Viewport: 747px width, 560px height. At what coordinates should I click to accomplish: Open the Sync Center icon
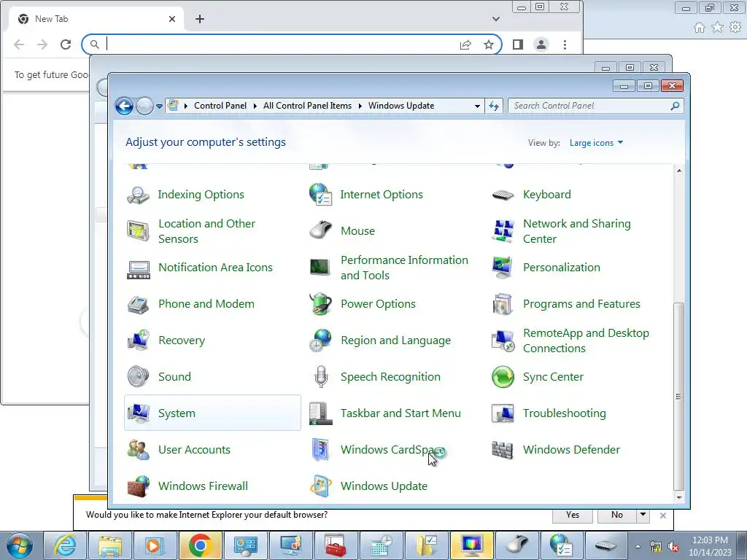(503, 377)
